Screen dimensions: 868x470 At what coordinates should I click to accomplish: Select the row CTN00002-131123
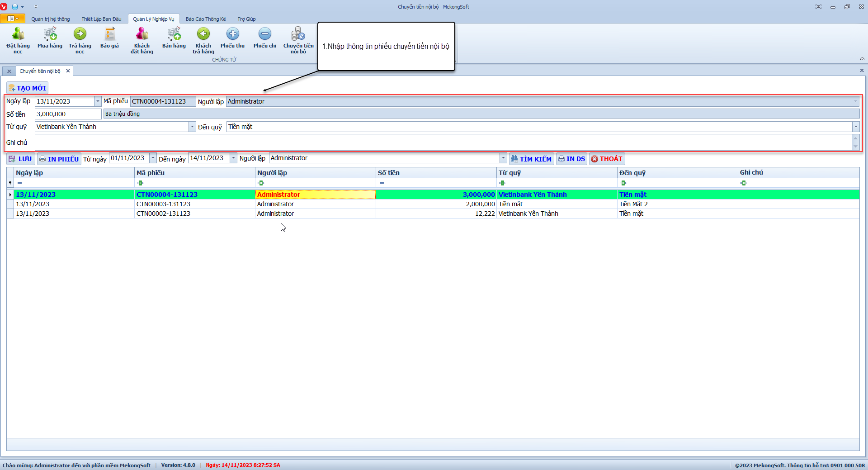[x=433, y=214]
